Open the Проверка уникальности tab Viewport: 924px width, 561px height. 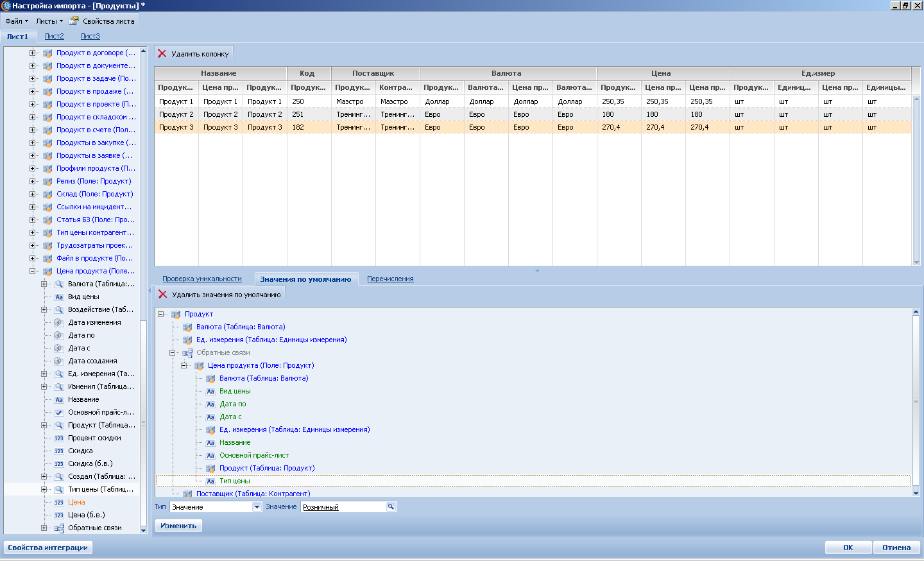202,279
